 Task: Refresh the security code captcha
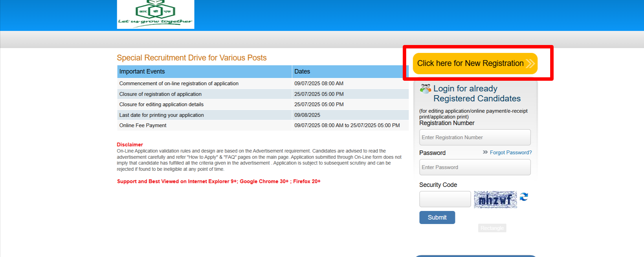coord(524,197)
